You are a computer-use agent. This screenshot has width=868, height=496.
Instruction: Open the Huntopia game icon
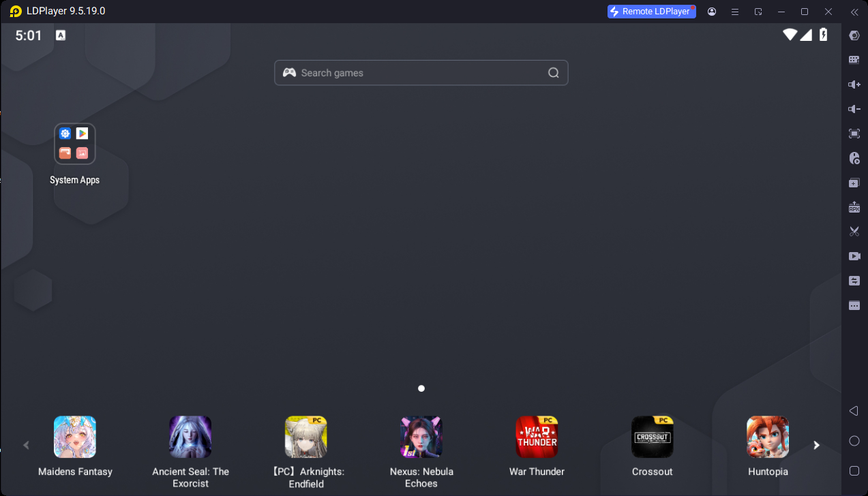click(768, 437)
